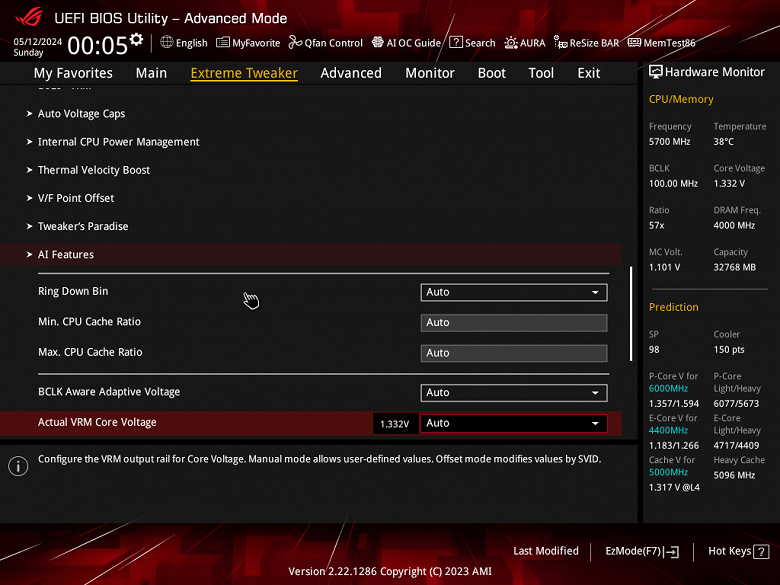The height and width of the screenshot is (585, 780).
Task: Click the 5700 MHz frequency value
Action: point(670,142)
